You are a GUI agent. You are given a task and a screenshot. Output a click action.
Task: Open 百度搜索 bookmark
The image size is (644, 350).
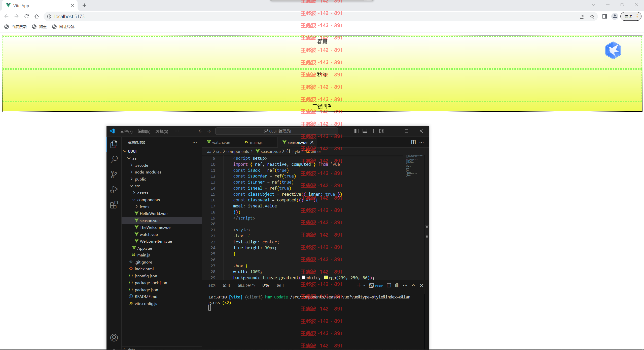(16, 27)
